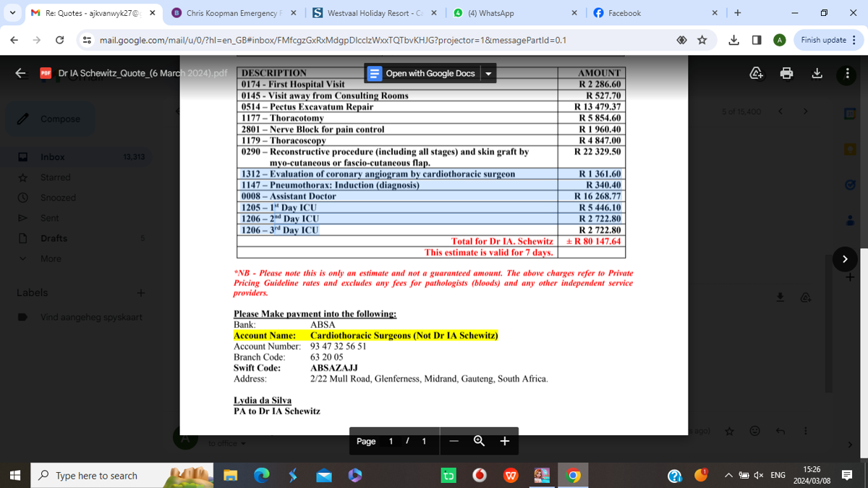Image resolution: width=868 pixels, height=488 pixels.
Task: Go to next attachment with right chevron
Action: pyautogui.click(x=845, y=258)
